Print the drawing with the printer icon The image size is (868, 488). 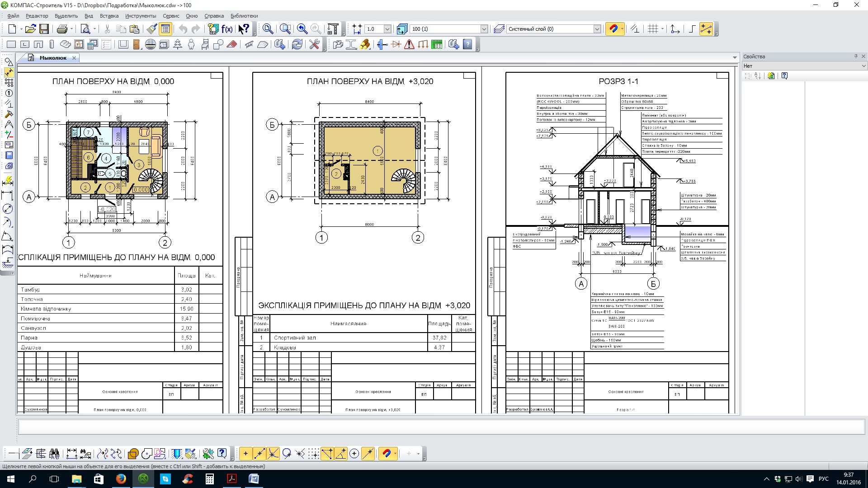click(62, 29)
